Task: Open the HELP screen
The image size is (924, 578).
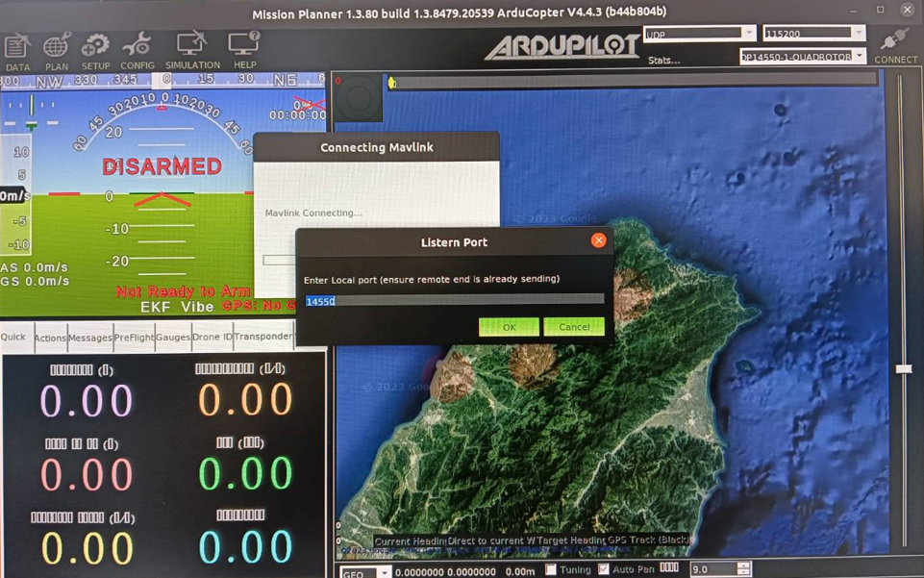Action: tap(243, 52)
